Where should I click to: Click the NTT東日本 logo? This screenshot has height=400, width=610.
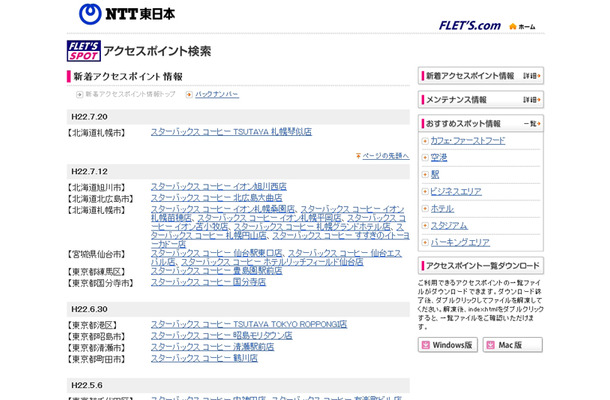[x=127, y=14]
